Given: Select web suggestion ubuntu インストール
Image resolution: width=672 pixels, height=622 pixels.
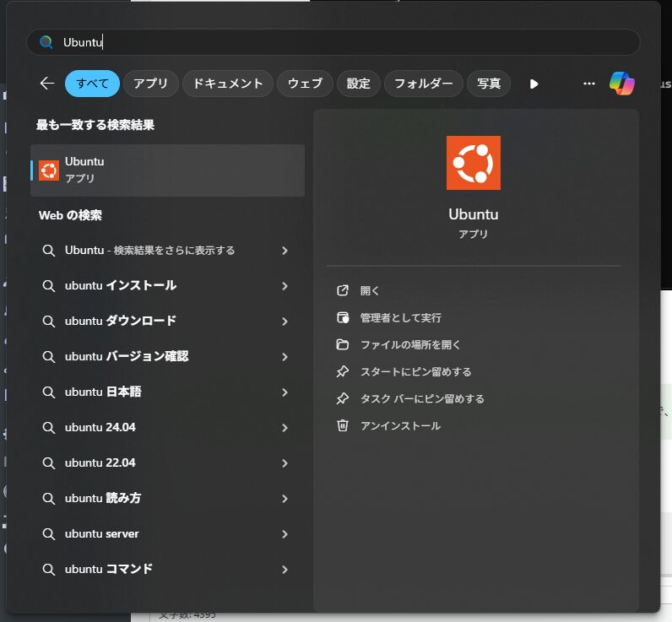Looking at the screenshot, I should click(167, 286).
